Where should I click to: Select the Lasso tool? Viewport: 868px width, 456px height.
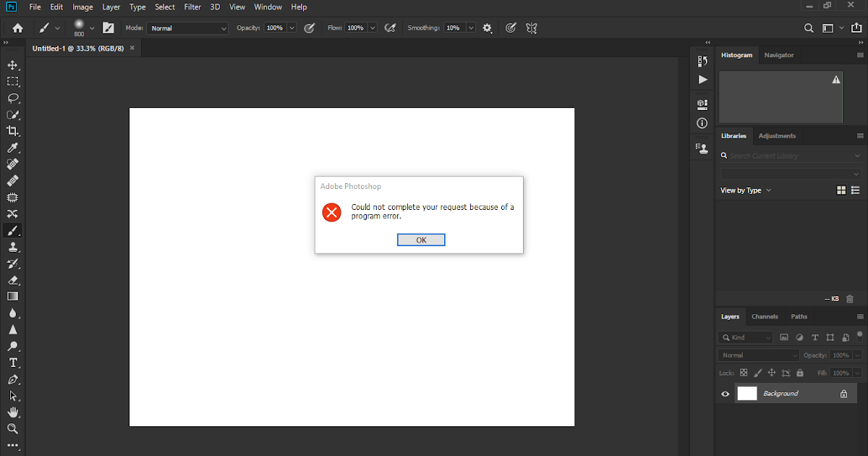[x=12, y=98]
